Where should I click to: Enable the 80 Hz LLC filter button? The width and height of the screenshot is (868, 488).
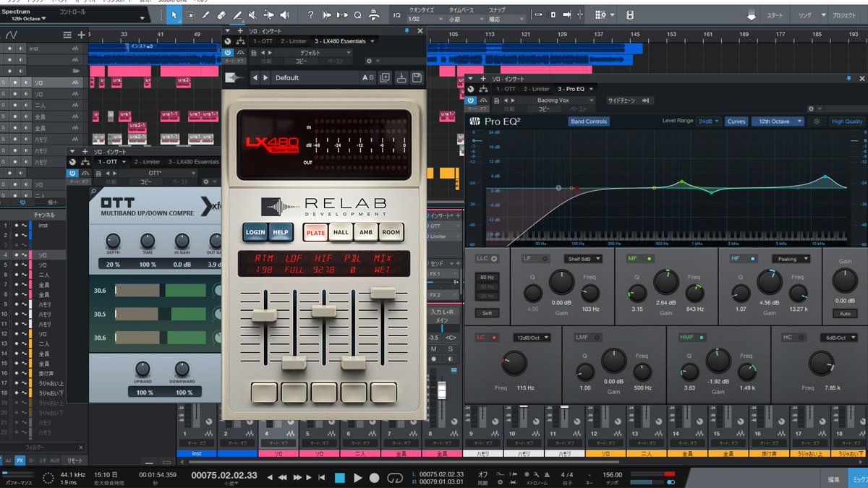(x=485, y=277)
